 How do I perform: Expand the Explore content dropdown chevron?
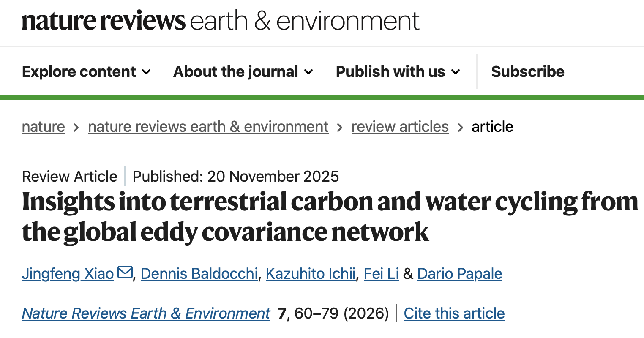pyautogui.click(x=146, y=72)
